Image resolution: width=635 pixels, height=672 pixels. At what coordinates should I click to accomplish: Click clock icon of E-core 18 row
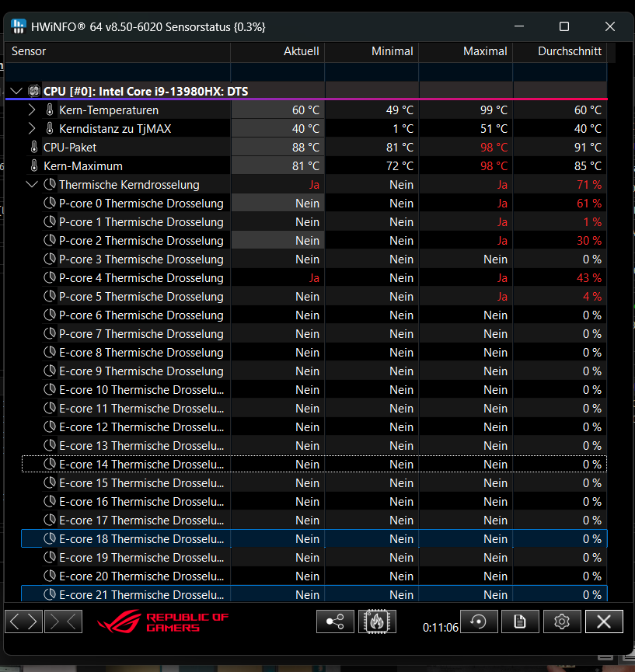click(50, 538)
